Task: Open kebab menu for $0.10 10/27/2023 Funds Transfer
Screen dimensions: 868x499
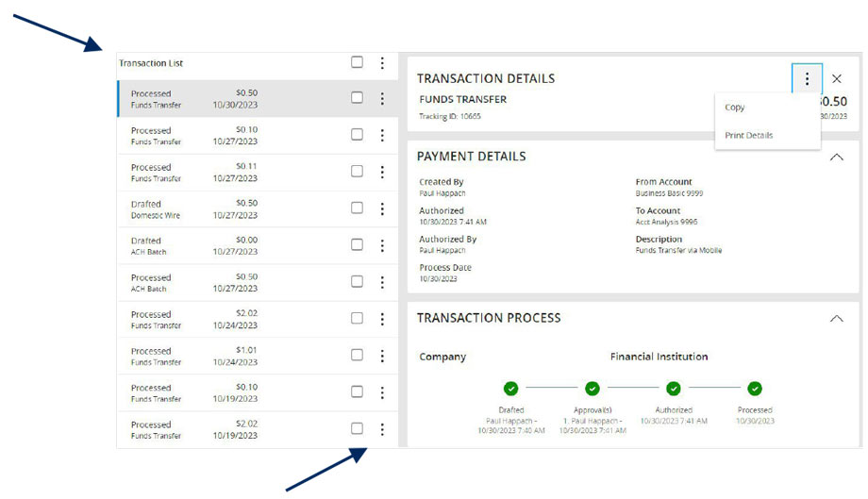Action: point(382,135)
